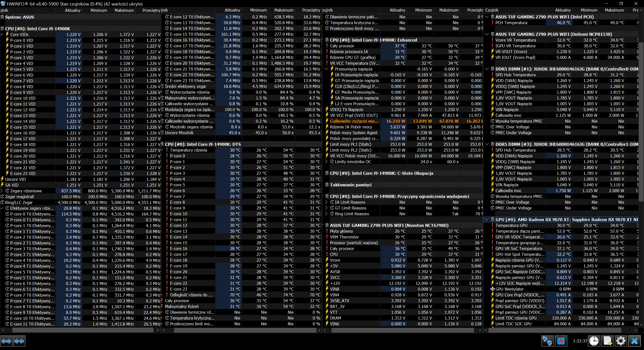
Task: Click the CPU flame stress icon
Action: click(561, 341)
